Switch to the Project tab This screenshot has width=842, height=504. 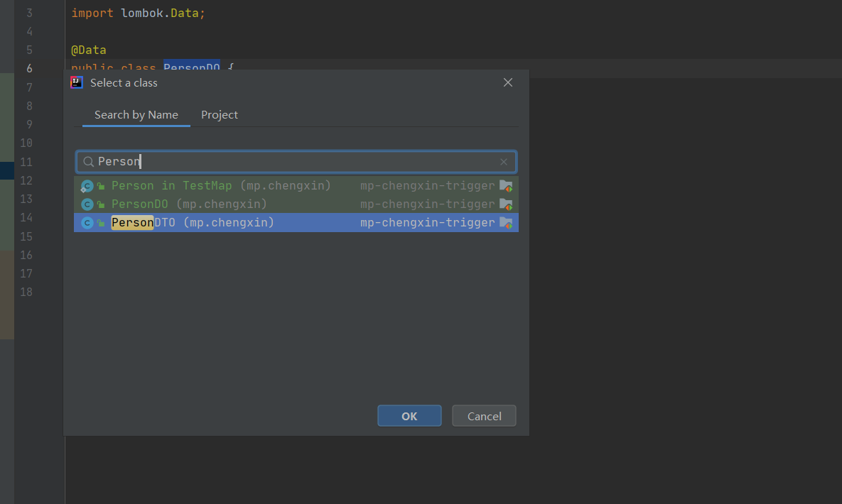(x=220, y=114)
